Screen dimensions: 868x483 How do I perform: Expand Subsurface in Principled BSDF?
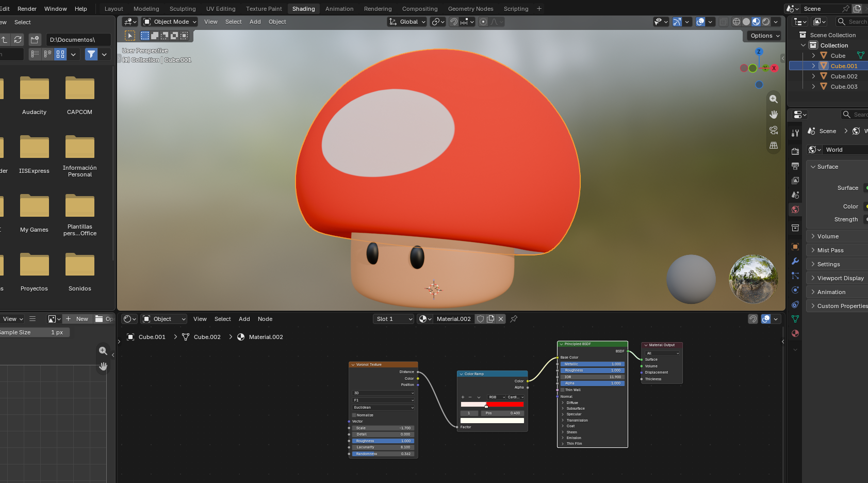[x=563, y=409]
